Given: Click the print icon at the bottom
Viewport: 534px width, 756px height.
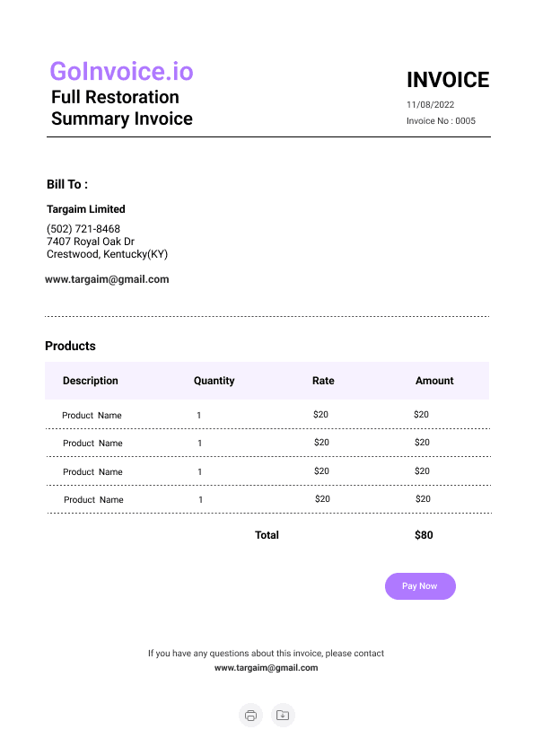Looking at the screenshot, I should [x=250, y=715].
